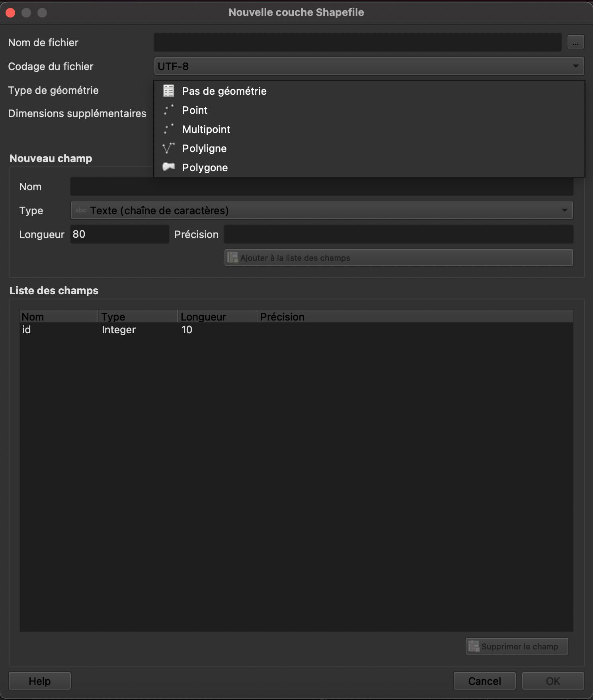The image size is (593, 700).
Task: Click the Cancel button
Action: [484, 681]
